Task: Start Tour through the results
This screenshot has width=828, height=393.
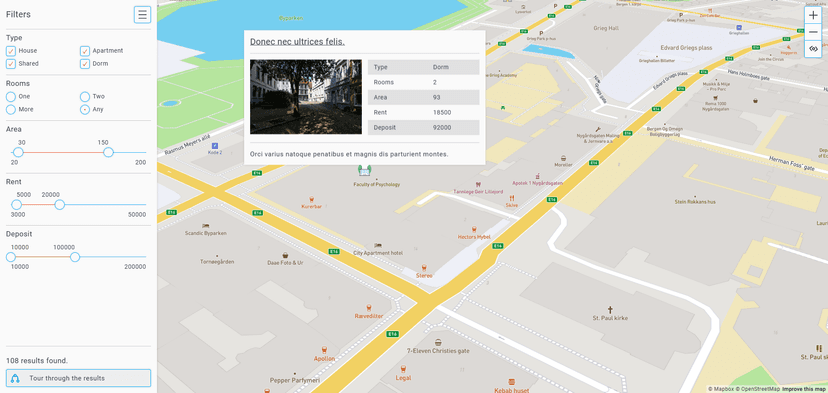Action: click(78, 378)
